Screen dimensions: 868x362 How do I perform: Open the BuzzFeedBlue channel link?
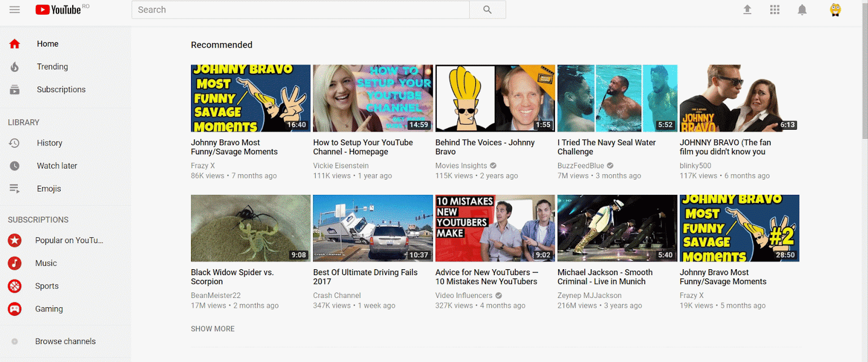click(x=580, y=166)
